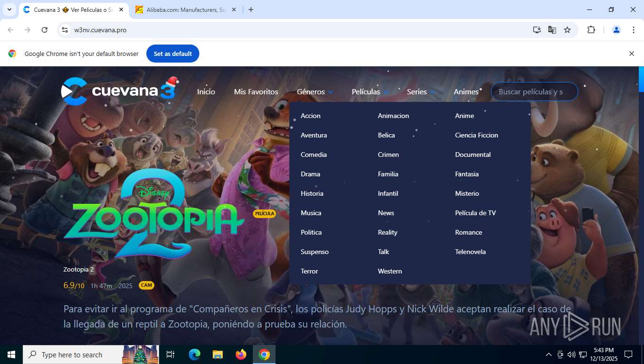Select Película de TV genre
This screenshot has height=364, width=644.
coord(475,213)
